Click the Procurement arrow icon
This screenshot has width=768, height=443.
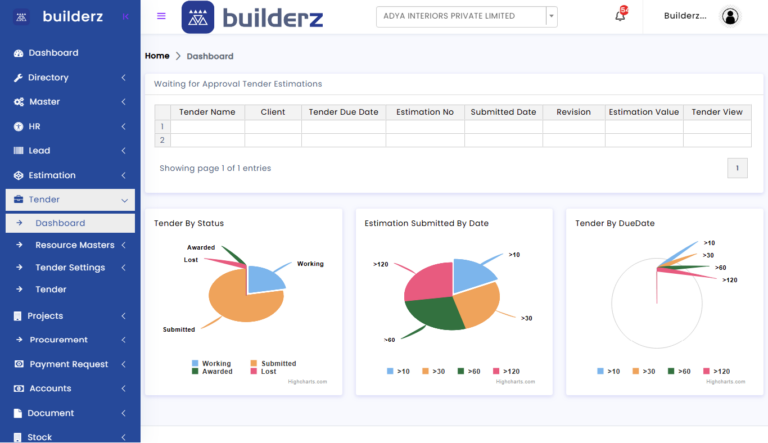19,340
